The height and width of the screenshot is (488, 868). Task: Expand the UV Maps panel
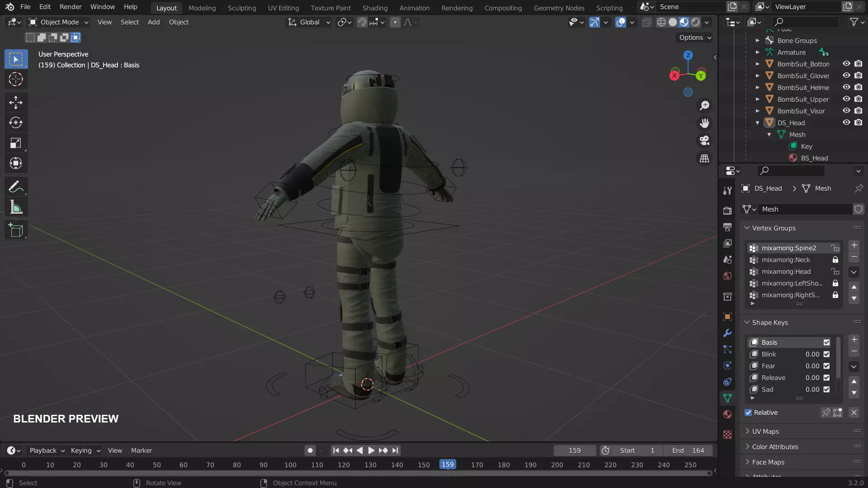pyautogui.click(x=765, y=432)
